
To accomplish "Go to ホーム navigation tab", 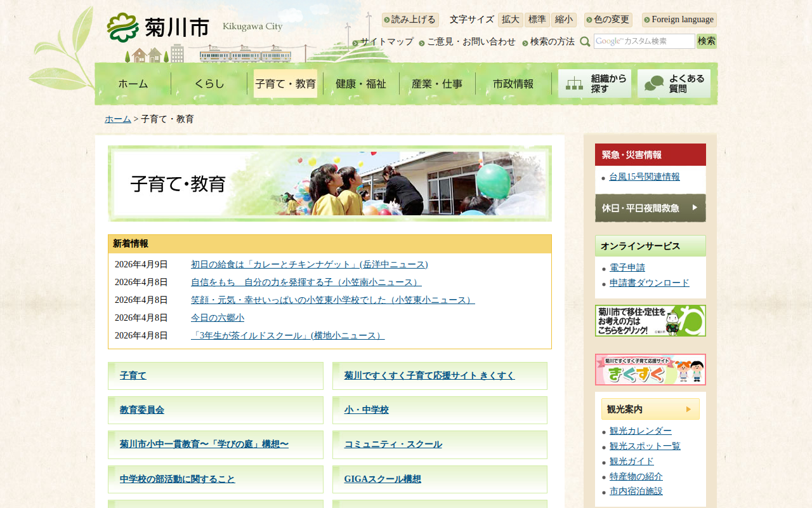I will [x=133, y=84].
